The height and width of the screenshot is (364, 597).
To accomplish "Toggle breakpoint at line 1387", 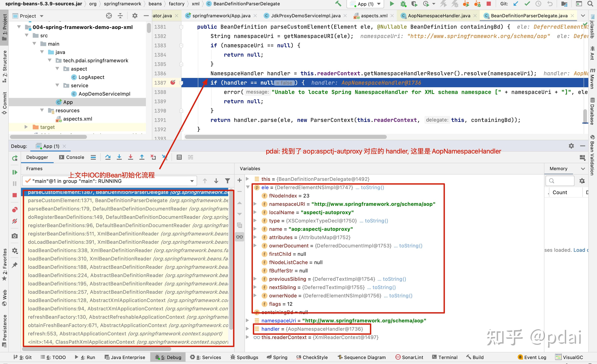I will [x=173, y=83].
